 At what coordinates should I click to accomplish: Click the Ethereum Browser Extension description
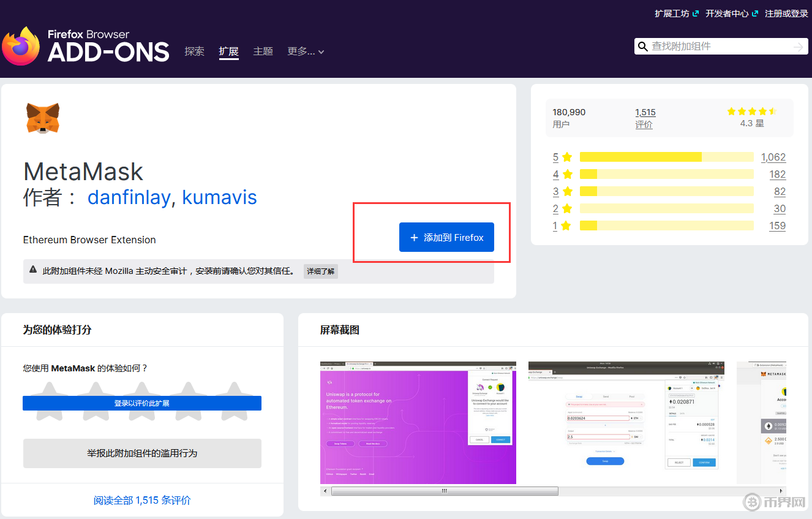(89, 240)
